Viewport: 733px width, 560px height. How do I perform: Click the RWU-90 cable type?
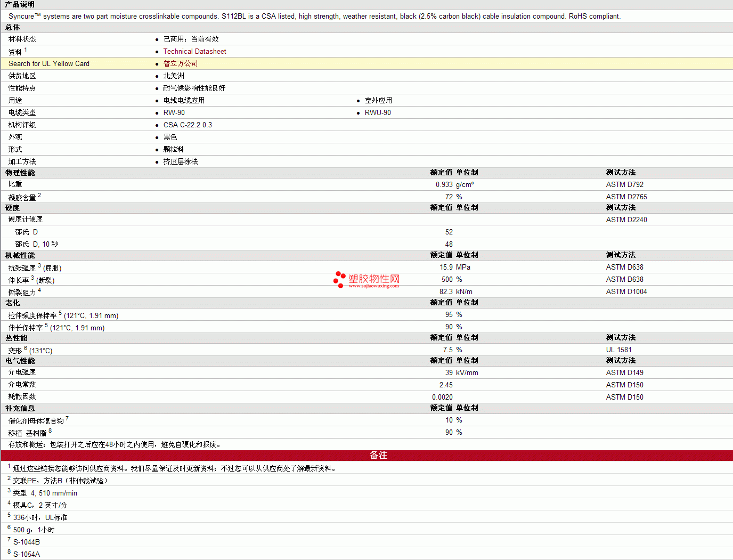[x=378, y=113]
